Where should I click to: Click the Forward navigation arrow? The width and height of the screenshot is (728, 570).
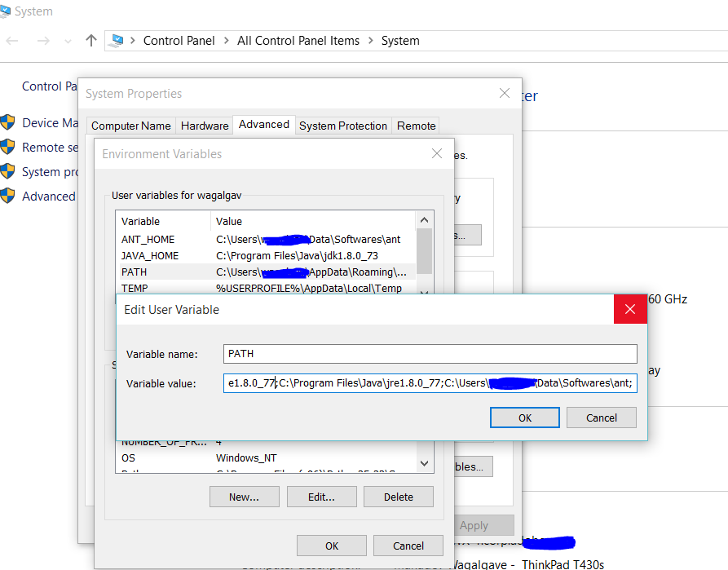pyautogui.click(x=43, y=41)
